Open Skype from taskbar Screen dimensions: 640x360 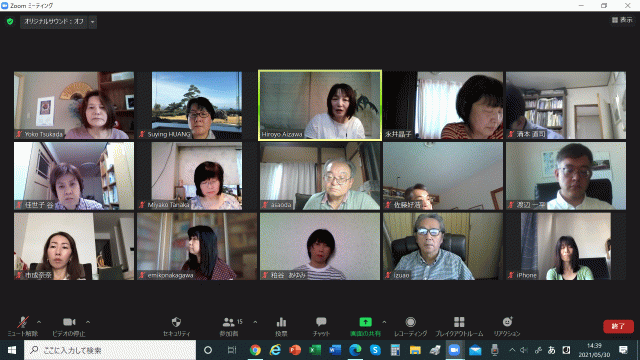[375, 350]
